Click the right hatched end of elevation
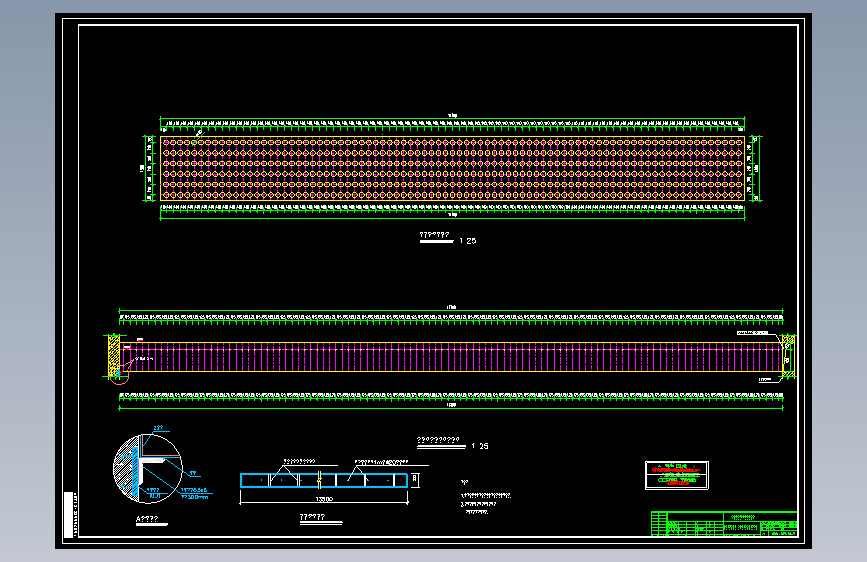Image resolution: width=867 pixels, height=562 pixels. (x=788, y=356)
